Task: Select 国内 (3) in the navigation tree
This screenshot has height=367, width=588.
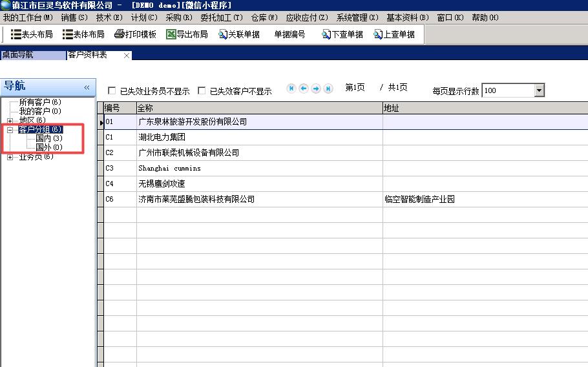Action: point(48,138)
